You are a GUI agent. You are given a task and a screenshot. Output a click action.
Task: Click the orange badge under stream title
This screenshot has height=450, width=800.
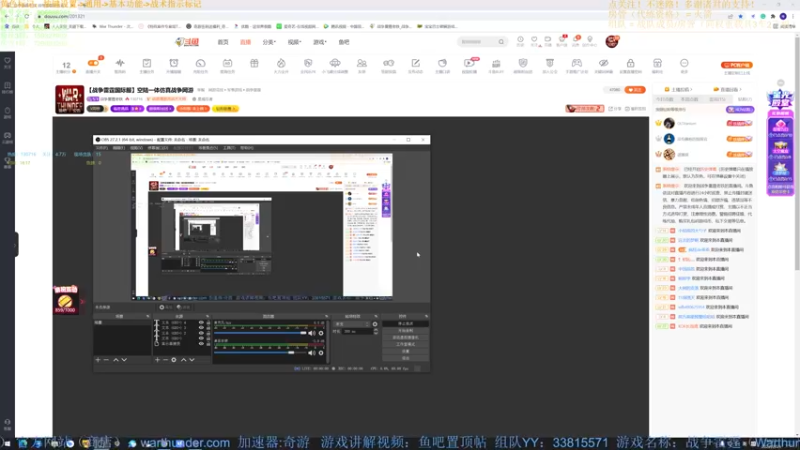pos(193,109)
